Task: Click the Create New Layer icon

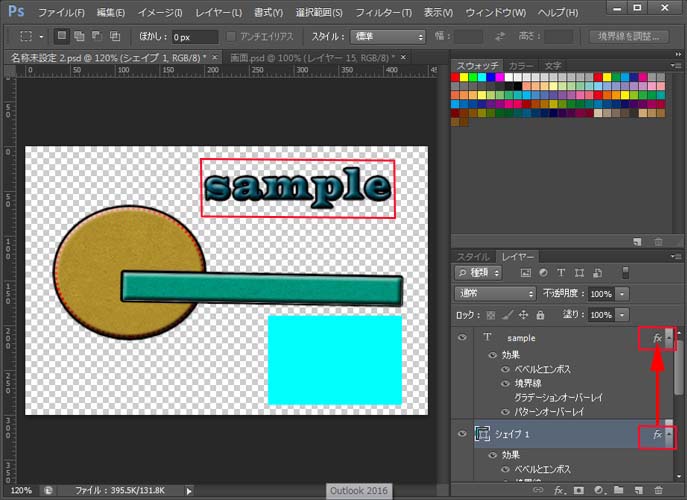Action: [638, 490]
